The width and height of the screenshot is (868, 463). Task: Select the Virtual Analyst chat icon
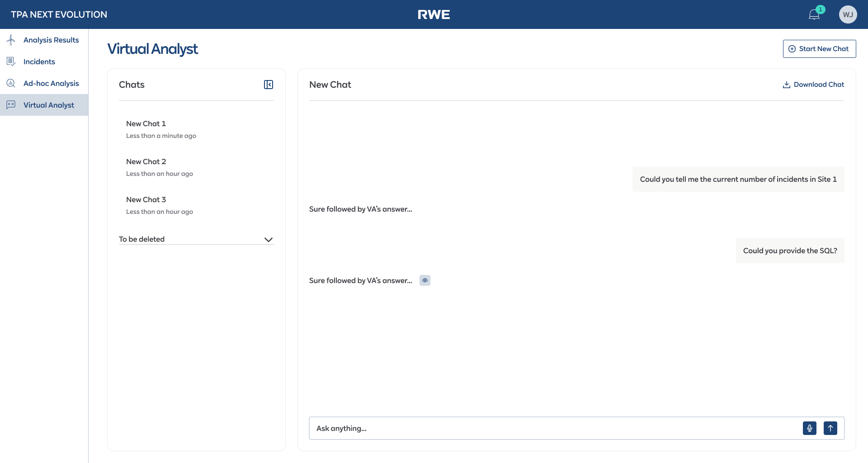pyautogui.click(x=11, y=104)
